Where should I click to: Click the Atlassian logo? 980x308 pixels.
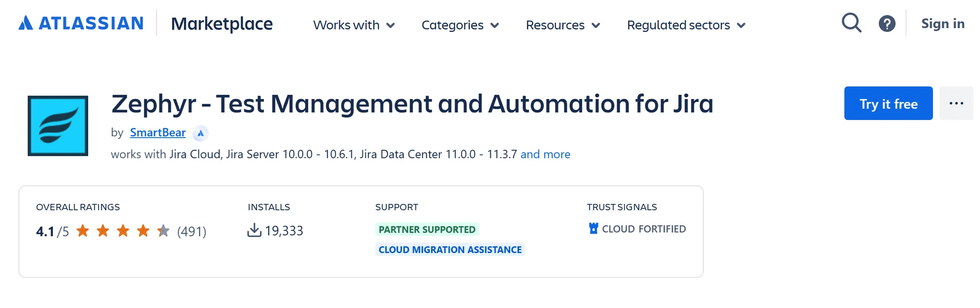pyautogui.click(x=81, y=23)
